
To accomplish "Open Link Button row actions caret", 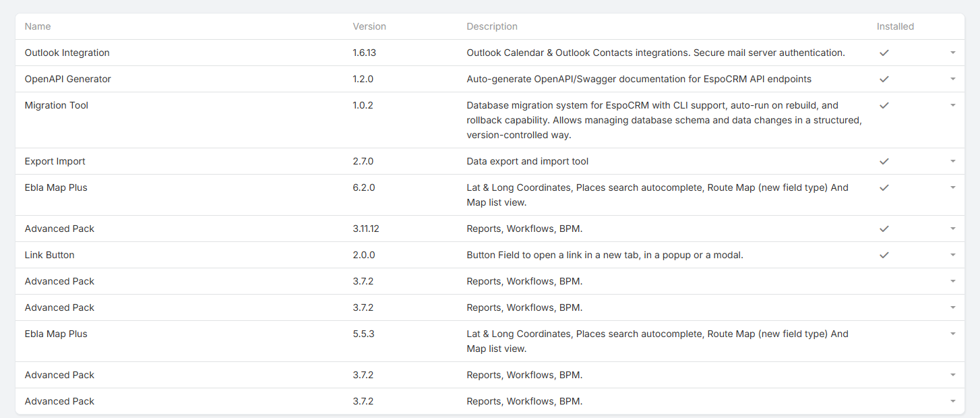I will tap(952, 255).
